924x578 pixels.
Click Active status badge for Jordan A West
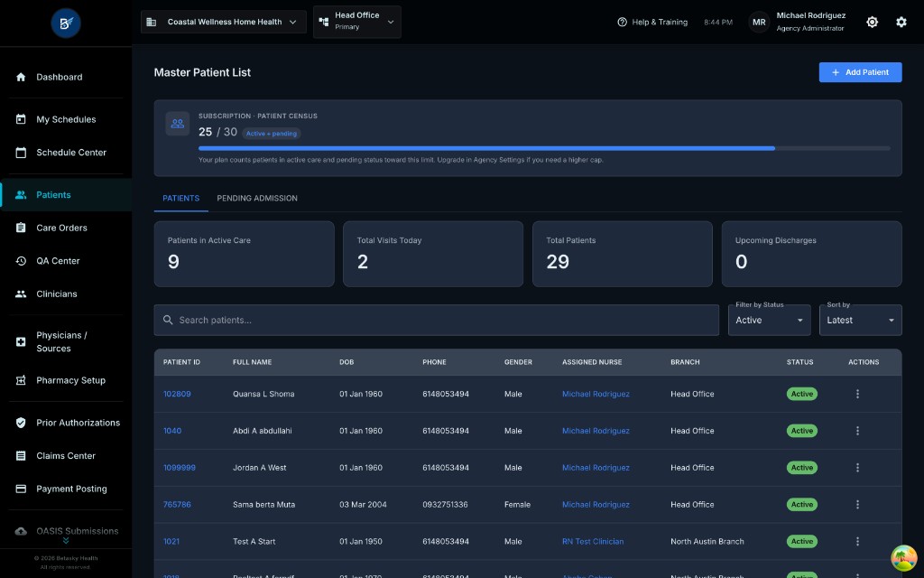(801, 468)
